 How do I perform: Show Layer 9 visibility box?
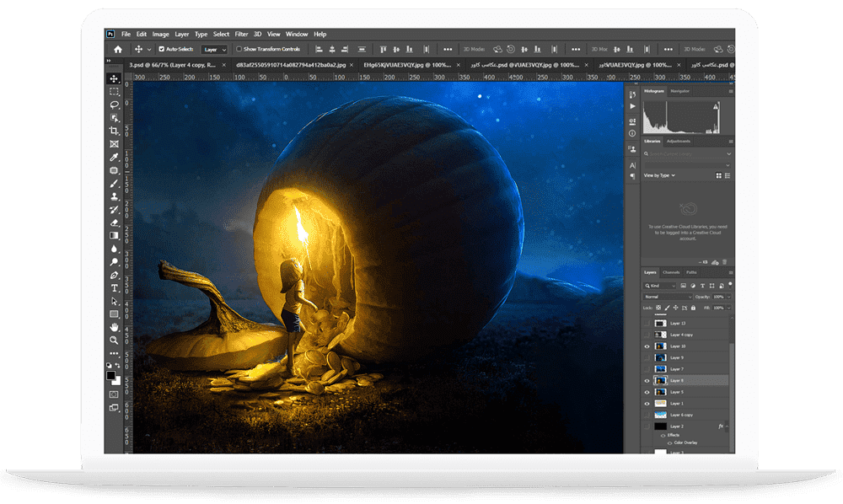pyautogui.click(x=647, y=358)
